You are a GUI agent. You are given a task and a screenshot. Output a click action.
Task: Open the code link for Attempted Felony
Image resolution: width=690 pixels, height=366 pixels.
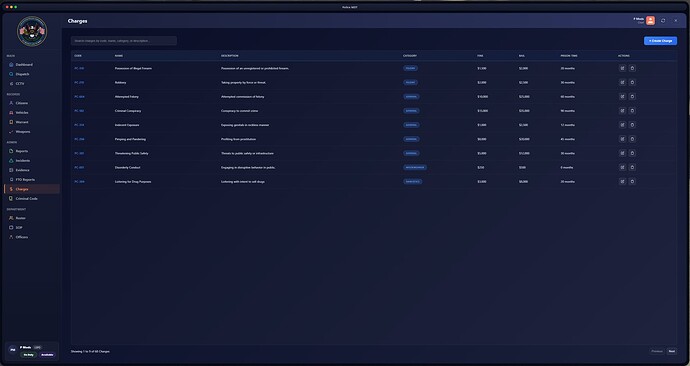(x=79, y=96)
